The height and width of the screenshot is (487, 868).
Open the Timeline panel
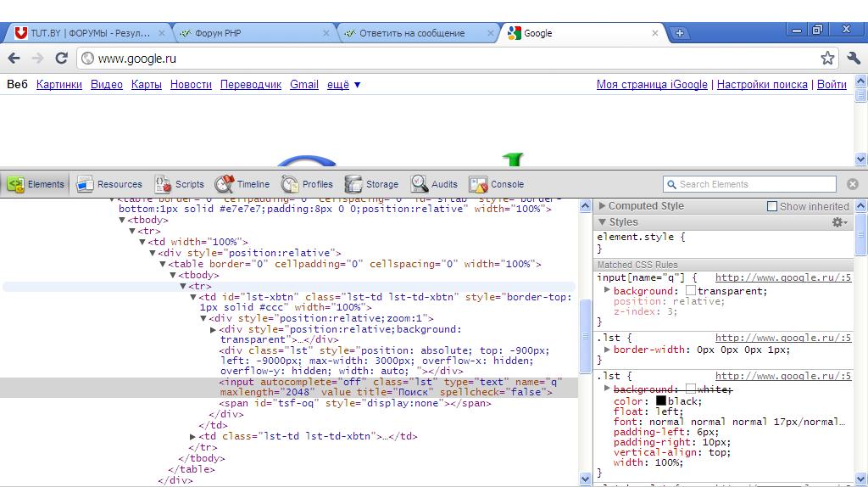tap(242, 184)
